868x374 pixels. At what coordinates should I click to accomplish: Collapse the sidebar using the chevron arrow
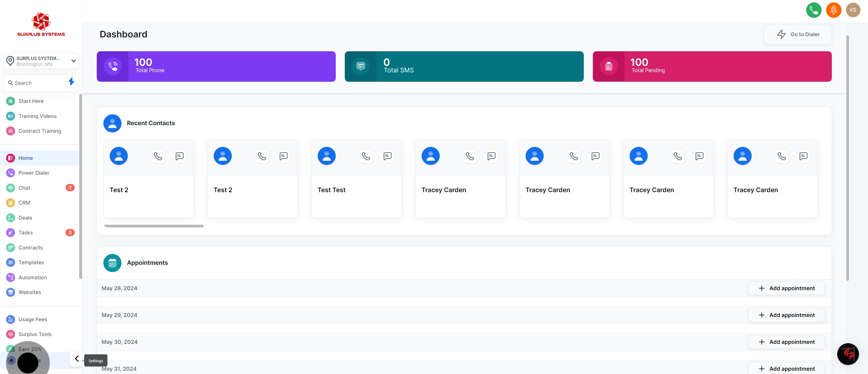click(x=77, y=359)
